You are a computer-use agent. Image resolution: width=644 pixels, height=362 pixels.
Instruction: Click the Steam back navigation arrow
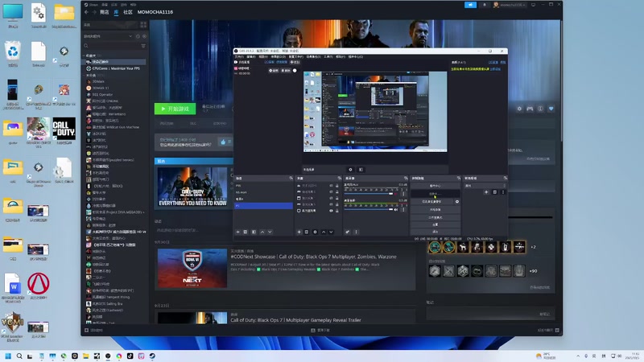[87, 14]
